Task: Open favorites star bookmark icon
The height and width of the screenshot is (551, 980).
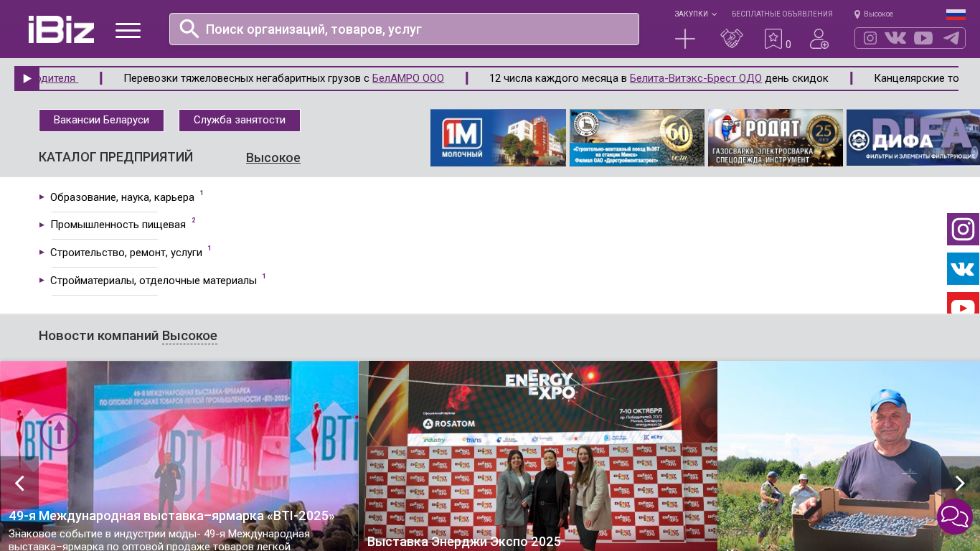Action: click(773, 39)
